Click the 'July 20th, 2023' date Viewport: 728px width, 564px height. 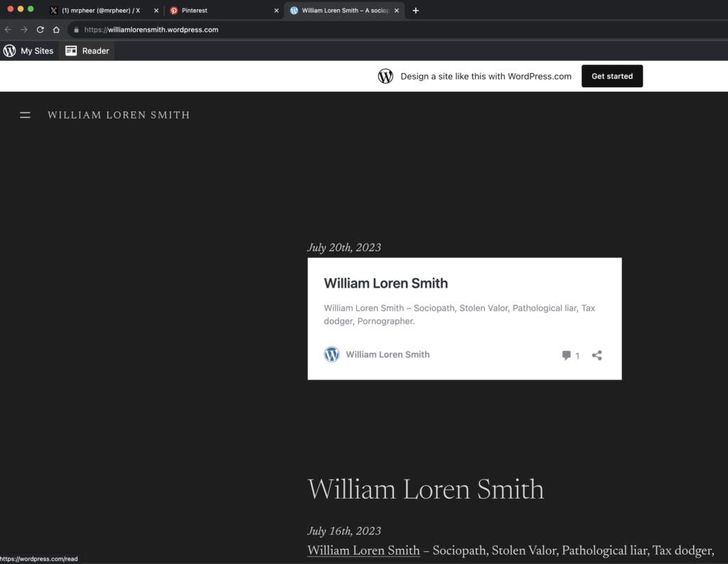344,248
